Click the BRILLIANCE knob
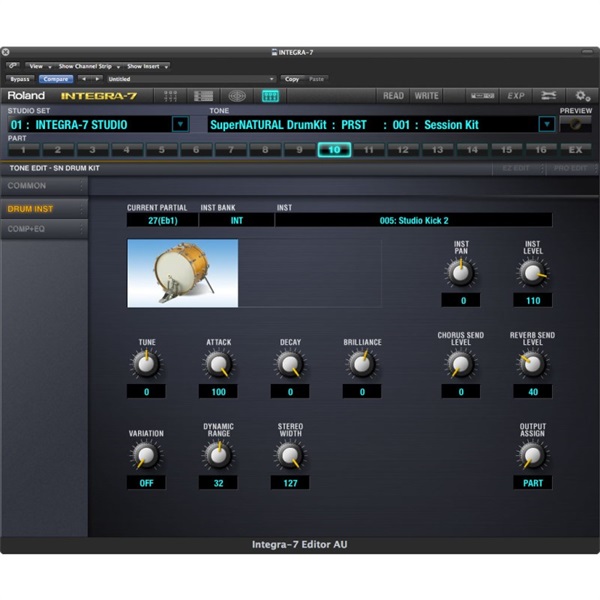Screen dimensions: 600x600 click(362, 364)
